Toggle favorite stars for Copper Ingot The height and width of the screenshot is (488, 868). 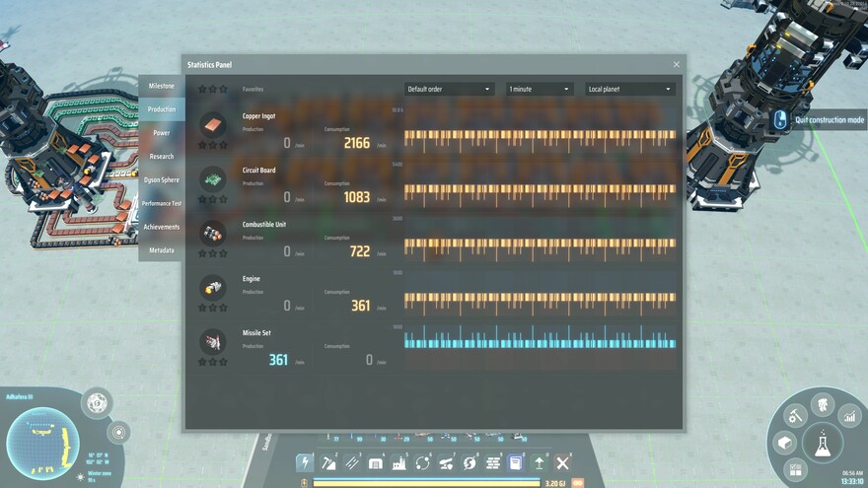pyautogui.click(x=212, y=144)
